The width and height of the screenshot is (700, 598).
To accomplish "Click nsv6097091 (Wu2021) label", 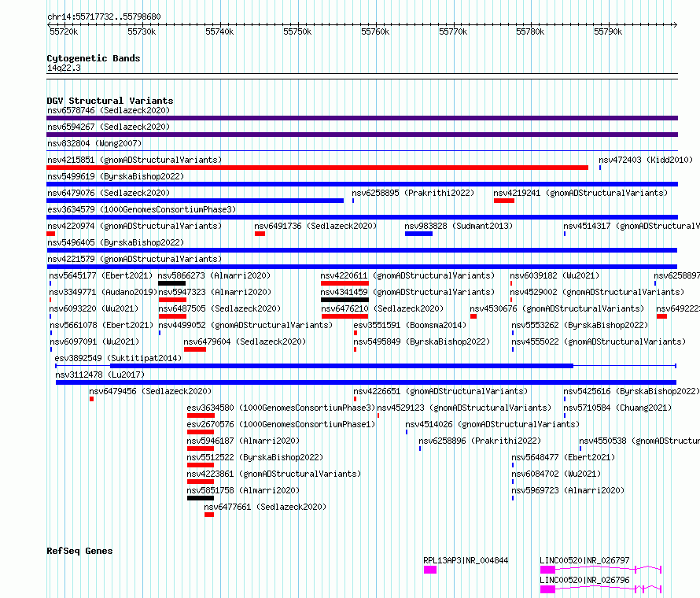I will point(94,341).
